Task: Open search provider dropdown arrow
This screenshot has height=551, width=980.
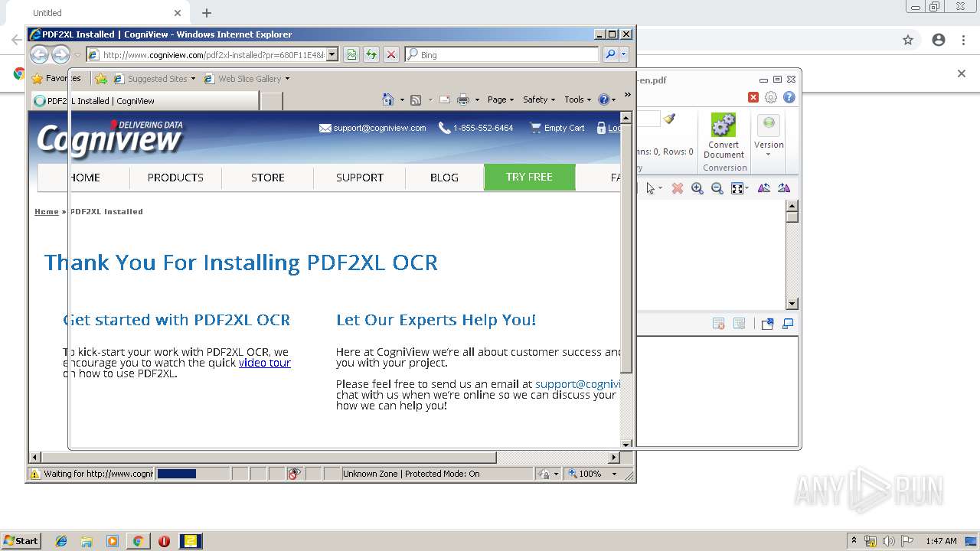Action: pos(624,54)
